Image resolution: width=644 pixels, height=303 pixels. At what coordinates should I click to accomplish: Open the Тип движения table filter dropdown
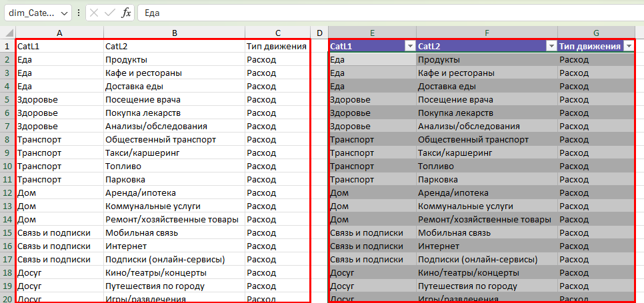coord(629,47)
